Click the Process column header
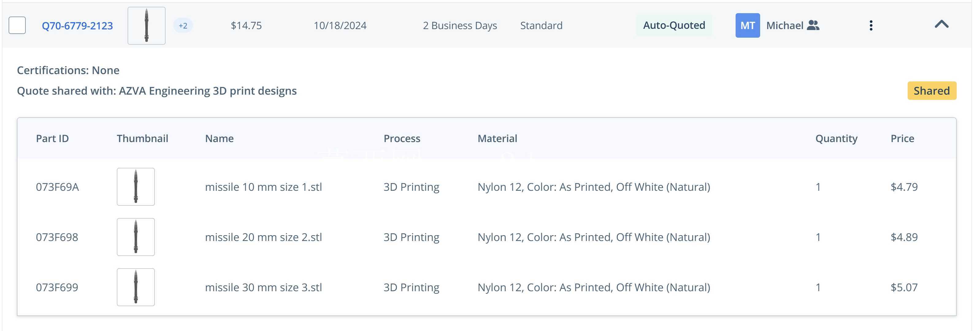Screen dimensions: 980x331 [x=402, y=138]
